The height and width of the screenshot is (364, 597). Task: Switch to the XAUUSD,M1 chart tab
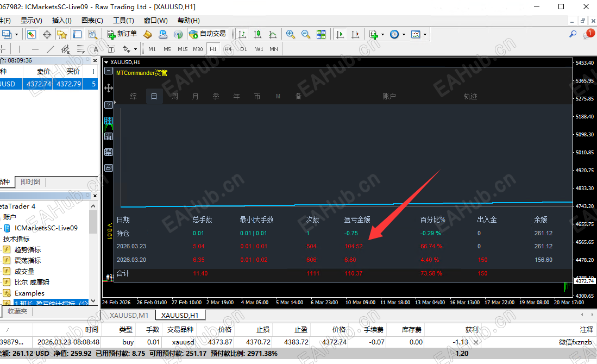tap(129, 315)
